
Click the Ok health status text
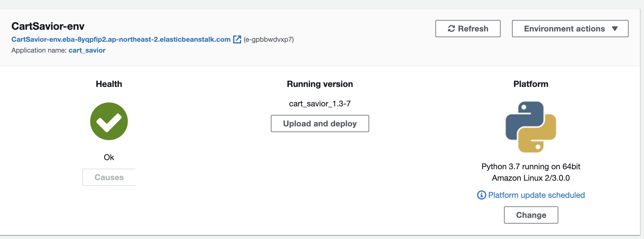tap(109, 157)
